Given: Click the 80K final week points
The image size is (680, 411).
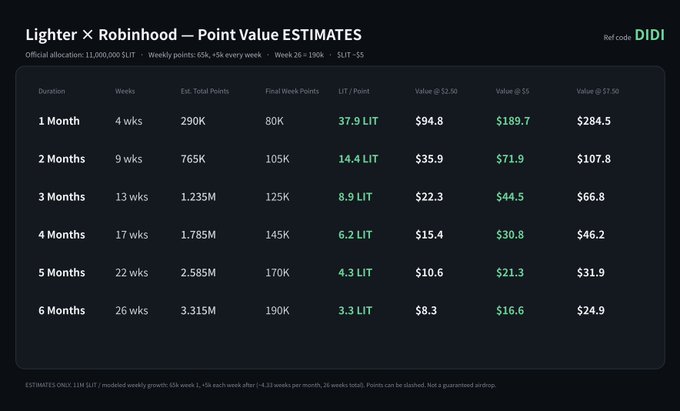Looking at the screenshot, I should [275, 121].
